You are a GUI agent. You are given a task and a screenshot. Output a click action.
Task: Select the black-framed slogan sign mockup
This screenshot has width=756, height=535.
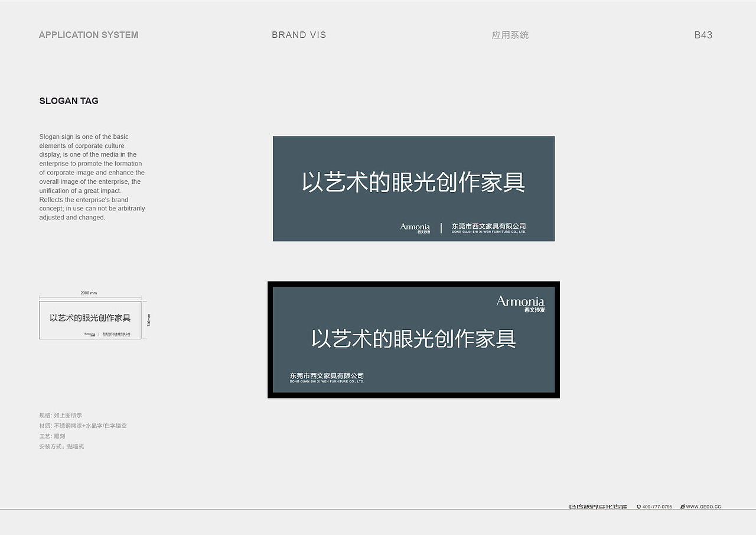(x=413, y=340)
